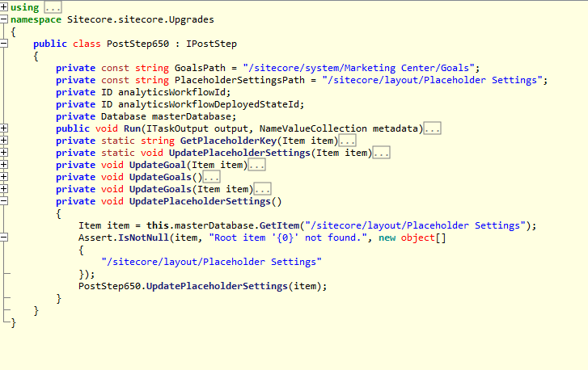The width and height of the screenshot is (588, 370).
Task: Collapse the PostStep650 class block
Action: (x=4, y=44)
